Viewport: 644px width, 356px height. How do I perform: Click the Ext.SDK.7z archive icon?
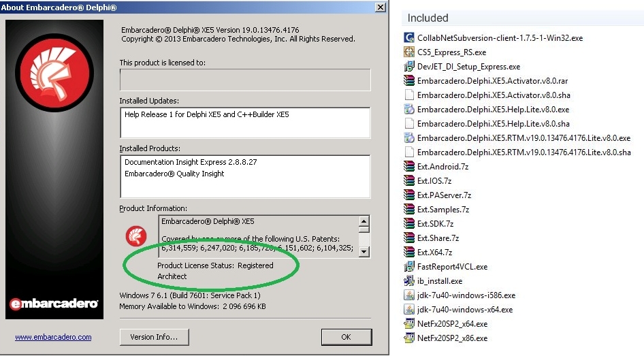click(409, 224)
